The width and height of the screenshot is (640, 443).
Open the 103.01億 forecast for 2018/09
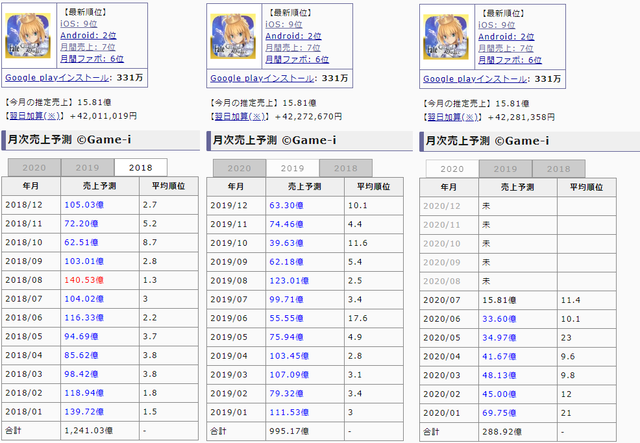click(x=84, y=261)
